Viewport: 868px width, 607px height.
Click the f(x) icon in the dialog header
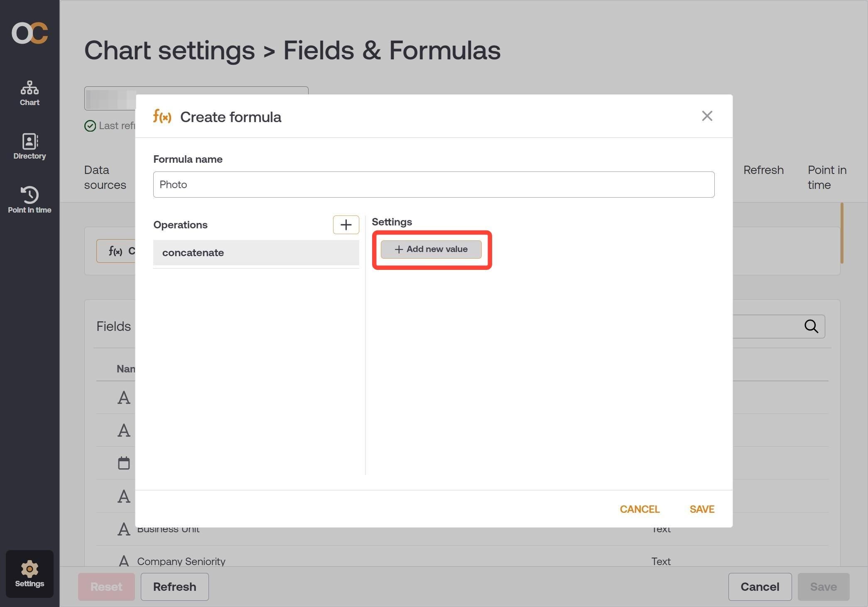pyautogui.click(x=162, y=117)
